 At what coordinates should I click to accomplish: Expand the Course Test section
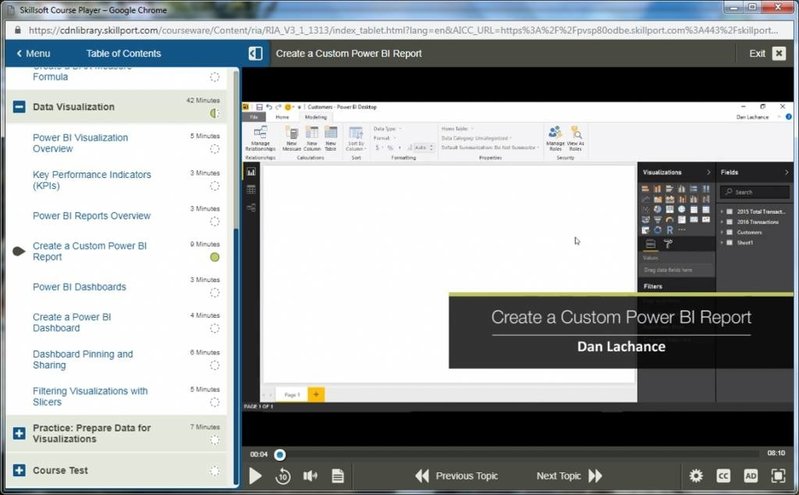coord(19,470)
